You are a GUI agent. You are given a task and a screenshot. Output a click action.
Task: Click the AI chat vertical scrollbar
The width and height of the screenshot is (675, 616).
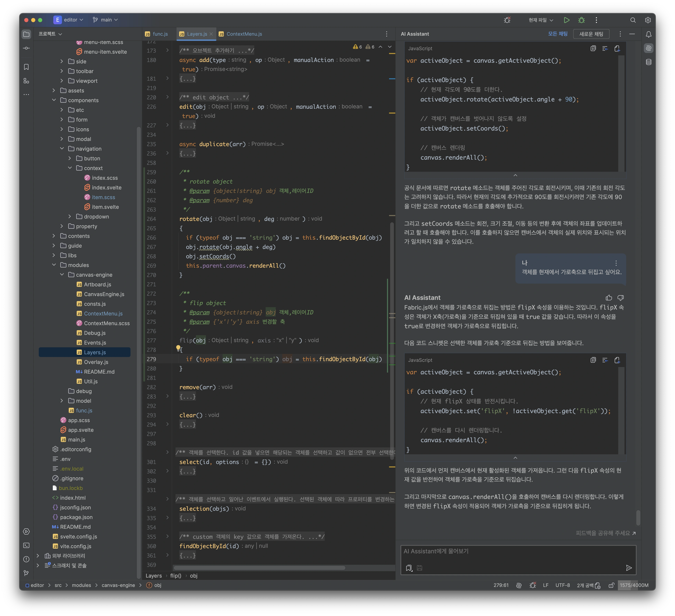click(x=638, y=518)
